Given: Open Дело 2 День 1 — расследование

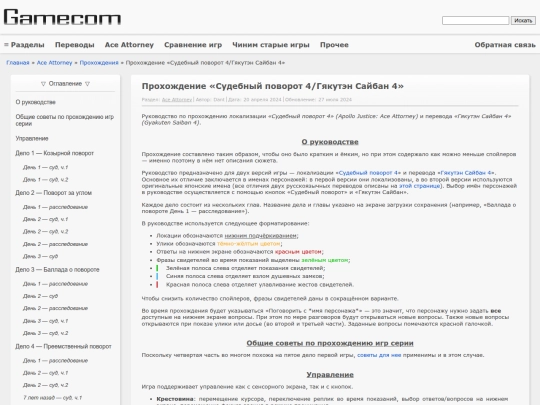Looking at the screenshot, I should click(55, 207).
